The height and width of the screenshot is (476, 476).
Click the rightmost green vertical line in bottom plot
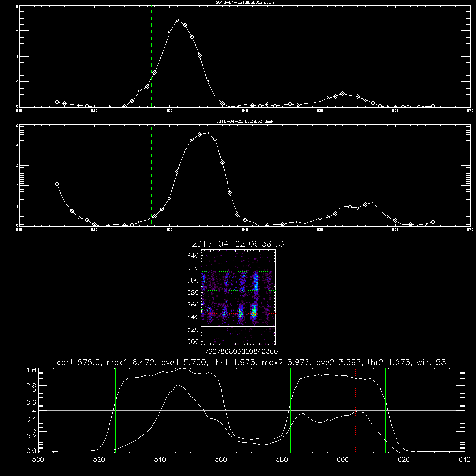(x=385, y=410)
